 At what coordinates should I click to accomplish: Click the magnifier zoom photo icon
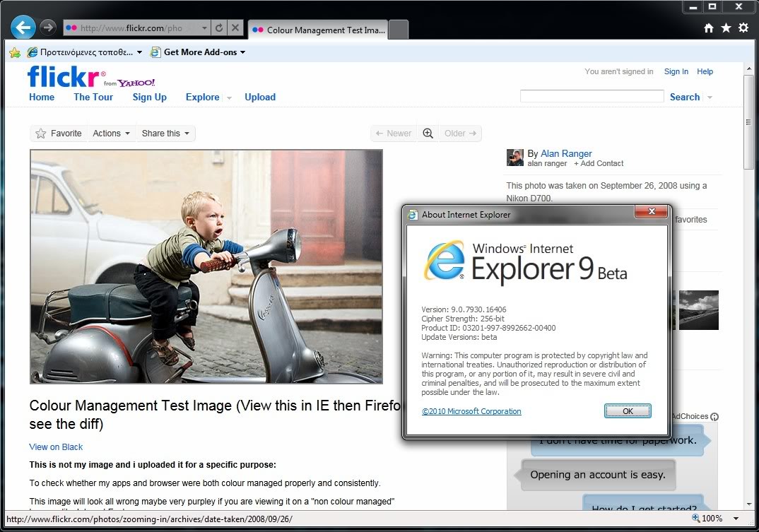(x=428, y=133)
